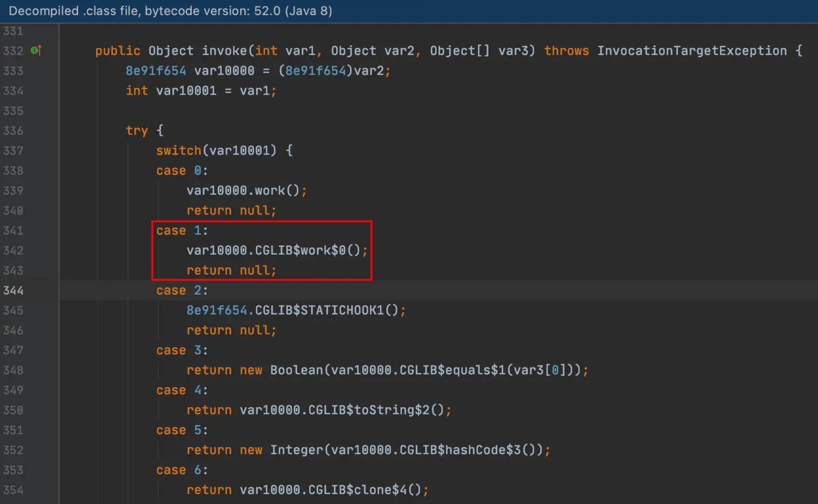Screen dimensions: 818x504
Task: Click 'Integer' constructor on line 352
Action: point(296,450)
